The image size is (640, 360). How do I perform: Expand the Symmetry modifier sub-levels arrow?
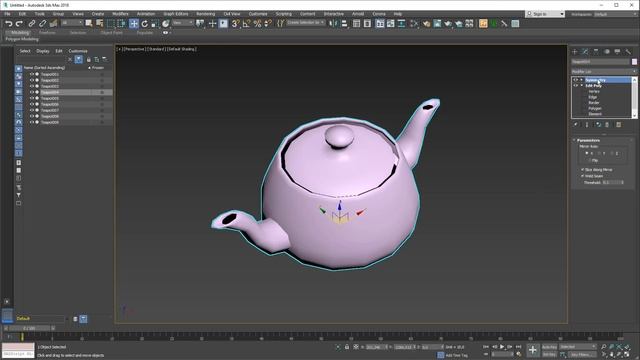point(582,80)
